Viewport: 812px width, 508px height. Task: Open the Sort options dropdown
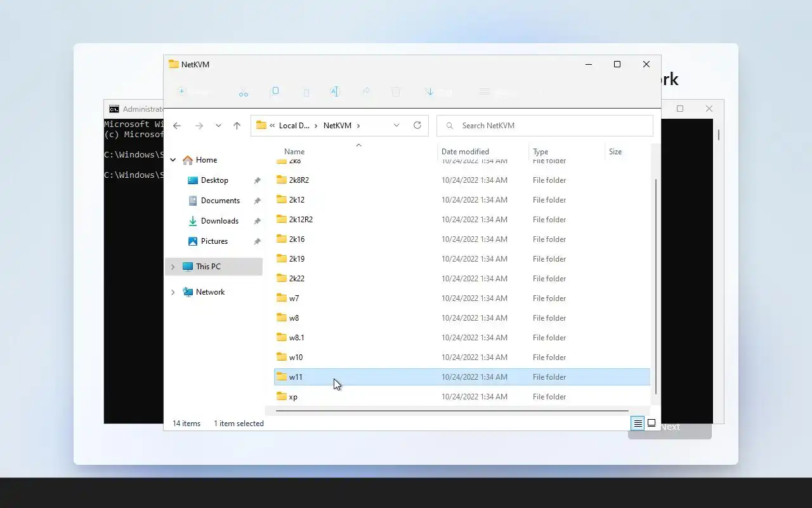(440, 92)
